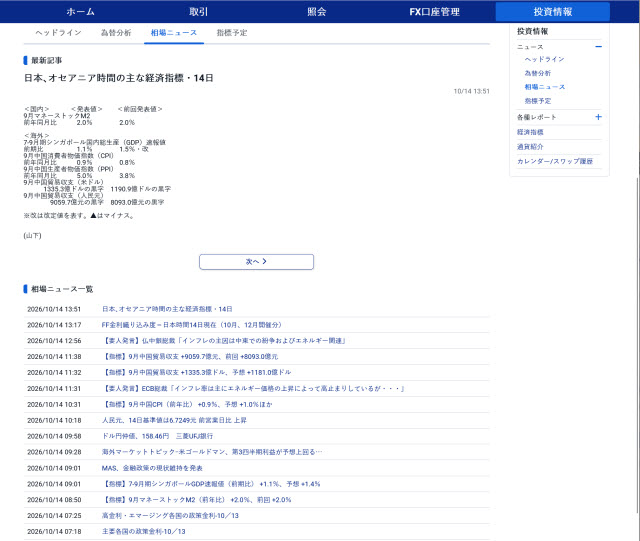Image resolution: width=640 pixels, height=541 pixels.
Task: Open the 仏中銀総裁 インフレ news link
Action: click(224, 341)
